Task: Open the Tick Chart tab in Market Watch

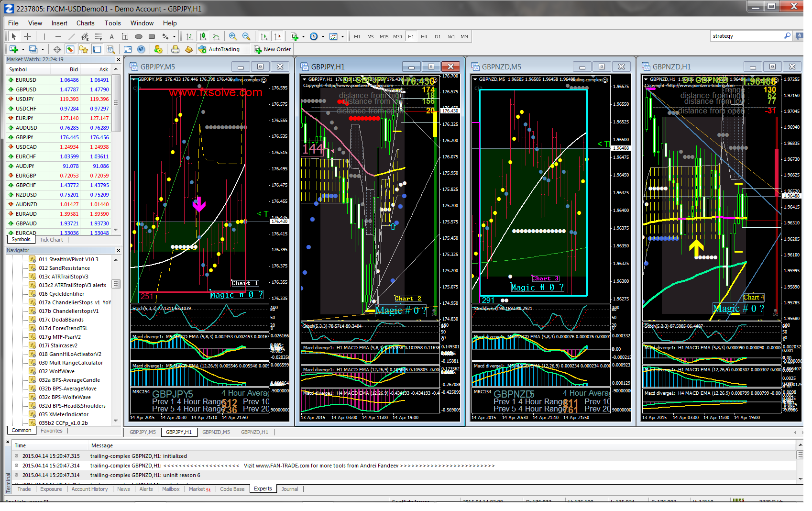Action: click(51, 240)
